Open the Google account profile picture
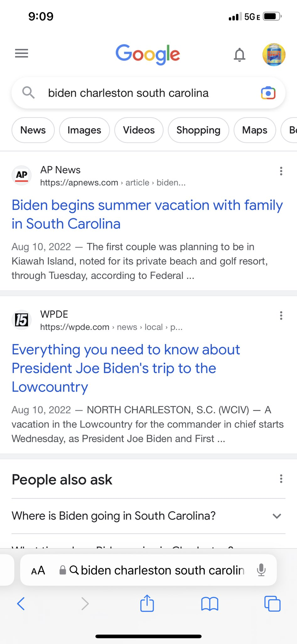 pyautogui.click(x=274, y=55)
